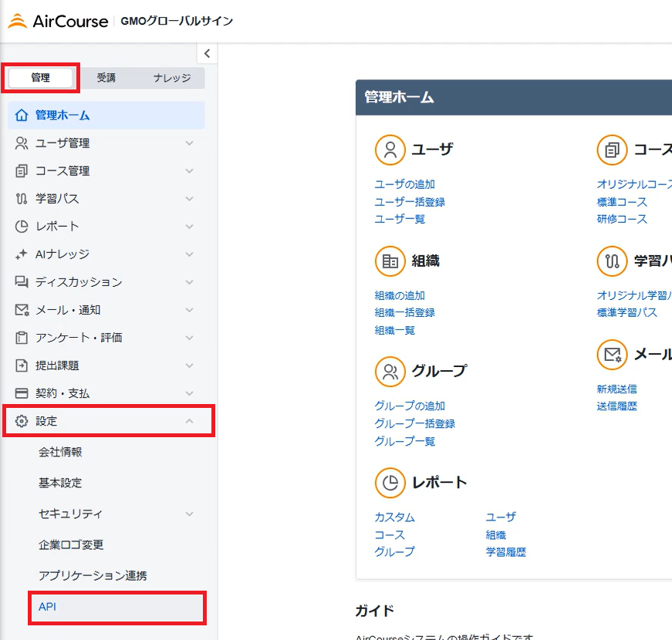The height and width of the screenshot is (640, 672).
Task: Expand メール・通知 using its chevron
Action: click(x=190, y=310)
